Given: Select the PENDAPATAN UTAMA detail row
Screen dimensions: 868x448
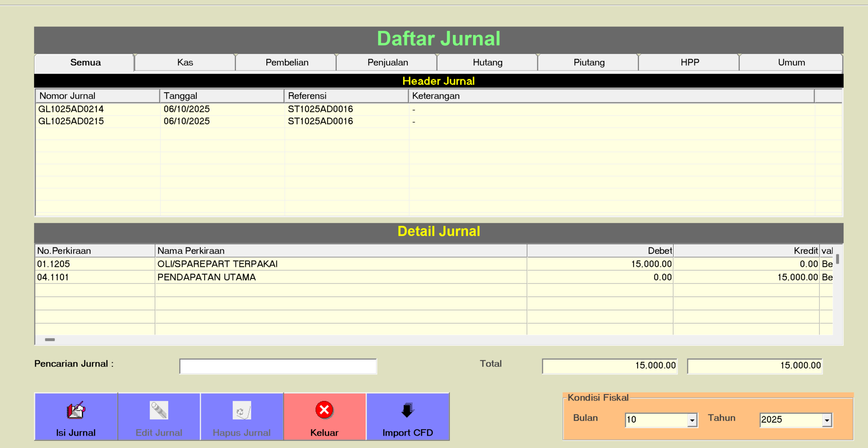Looking at the screenshot, I should [206, 277].
